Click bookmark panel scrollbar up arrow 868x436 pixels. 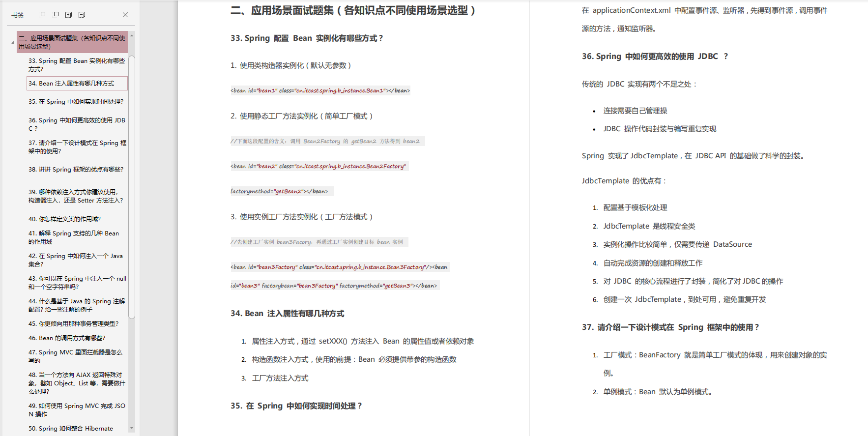(x=132, y=36)
